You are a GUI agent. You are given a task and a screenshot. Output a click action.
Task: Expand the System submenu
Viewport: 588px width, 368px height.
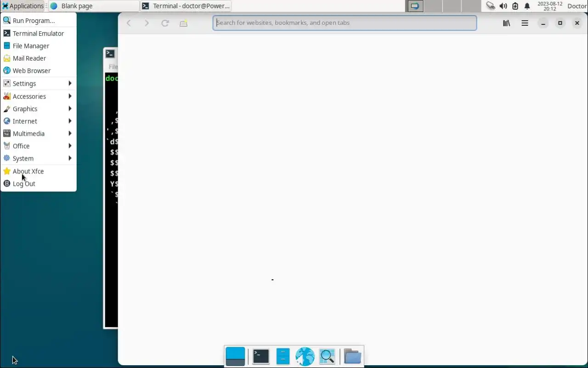(x=39, y=158)
